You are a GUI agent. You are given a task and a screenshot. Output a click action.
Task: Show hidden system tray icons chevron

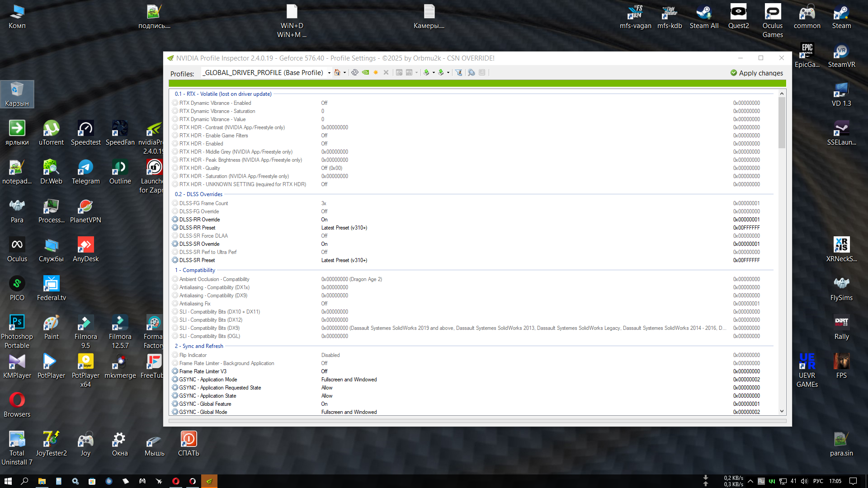tap(750, 481)
